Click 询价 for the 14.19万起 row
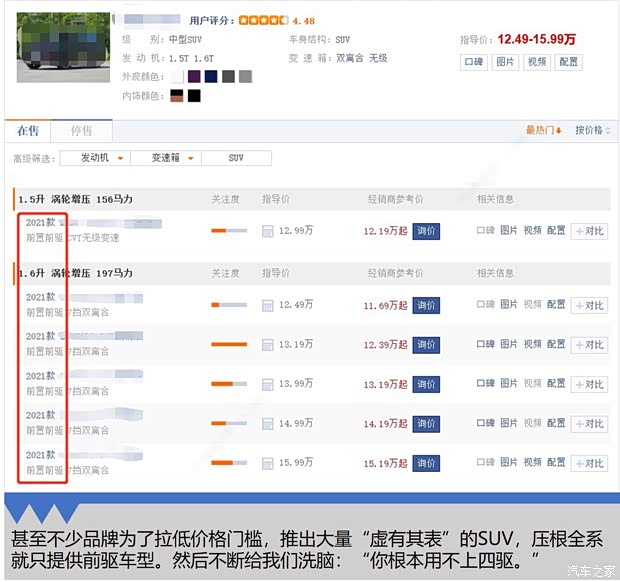620x582 pixels. pos(426,424)
